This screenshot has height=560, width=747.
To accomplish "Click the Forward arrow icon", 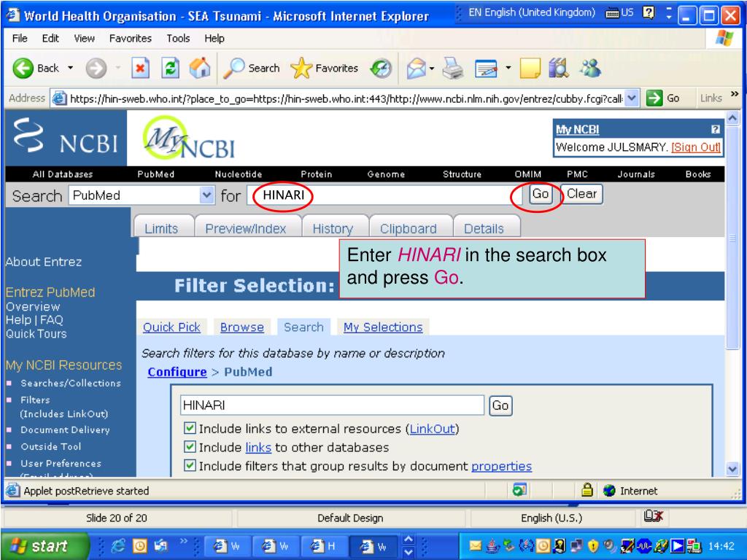I will [x=96, y=69].
